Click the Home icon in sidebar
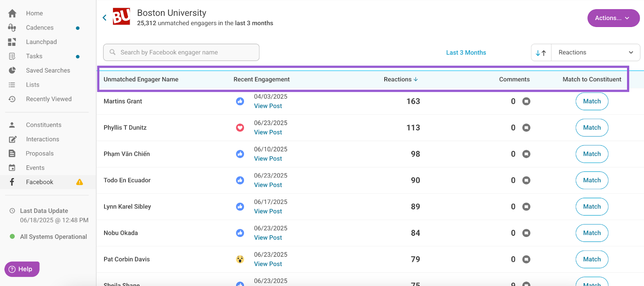The height and width of the screenshot is (286, 644). (12, 13)
